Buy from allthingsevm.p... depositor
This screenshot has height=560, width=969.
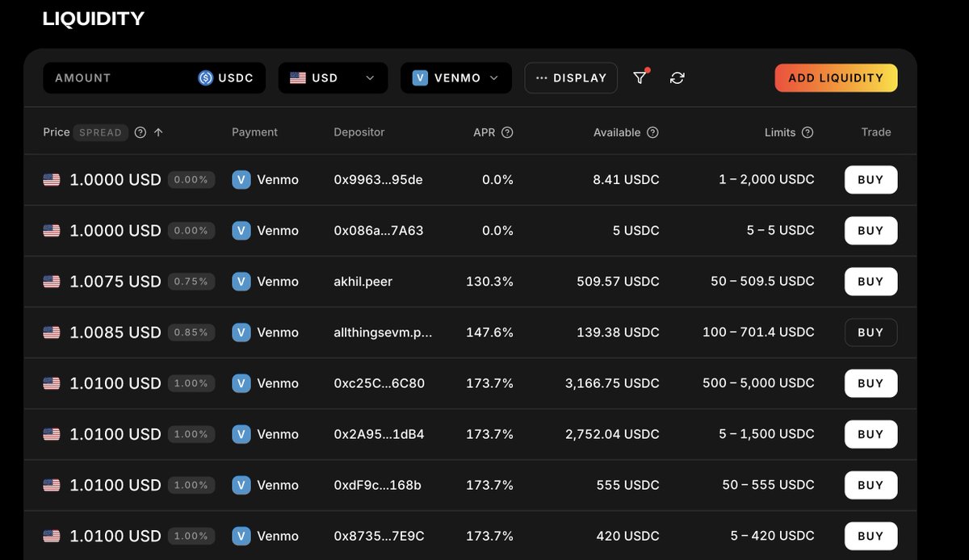point(870,332)
